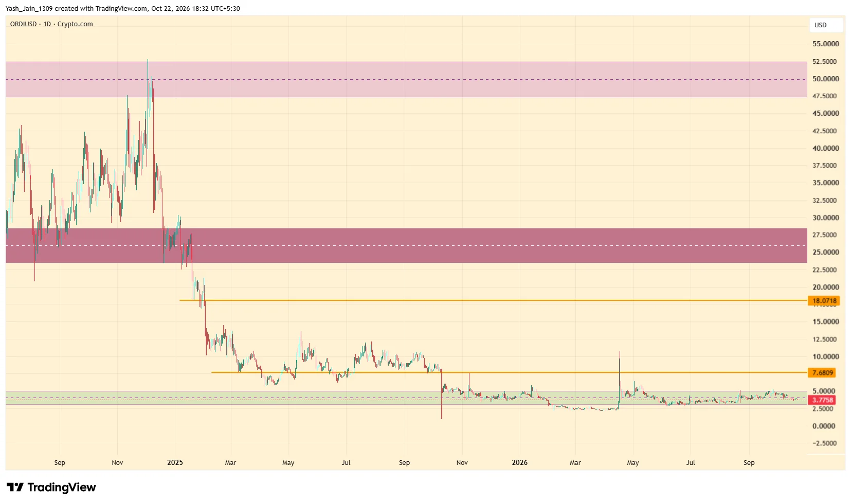Screen dimensions: 851x504
Task: Click the red 3.7758 current price tag
Action: pyautogui.click(x=822, y=400)
